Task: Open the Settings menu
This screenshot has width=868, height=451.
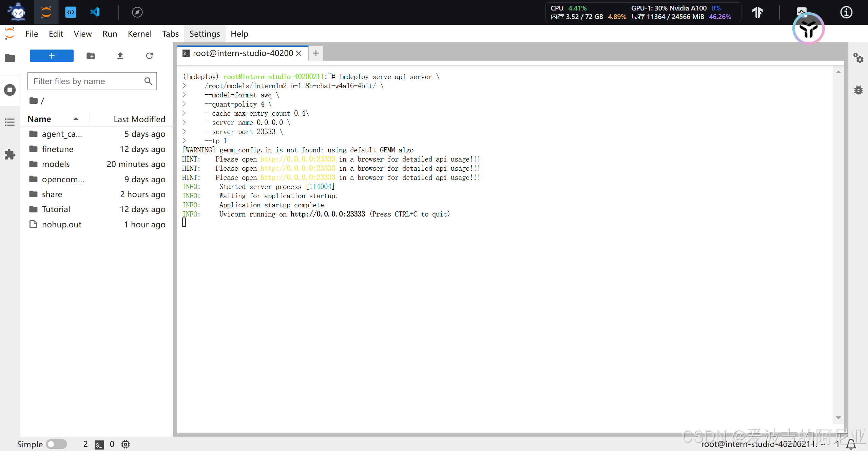Action: click(205, 34)
